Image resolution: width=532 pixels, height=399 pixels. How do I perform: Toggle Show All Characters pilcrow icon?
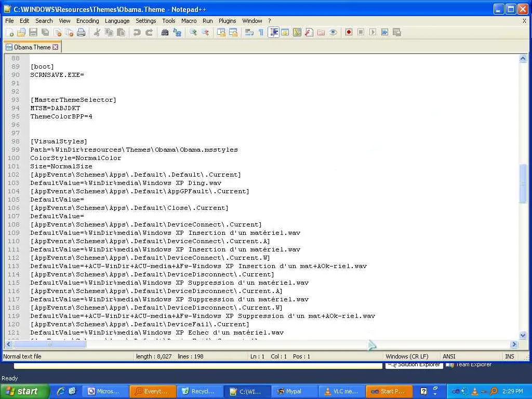pos(261,32)
